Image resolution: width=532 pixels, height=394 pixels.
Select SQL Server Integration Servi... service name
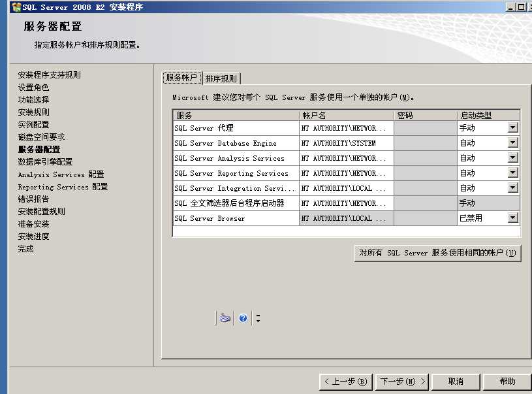pyautogui.click(x=236, y=188)
